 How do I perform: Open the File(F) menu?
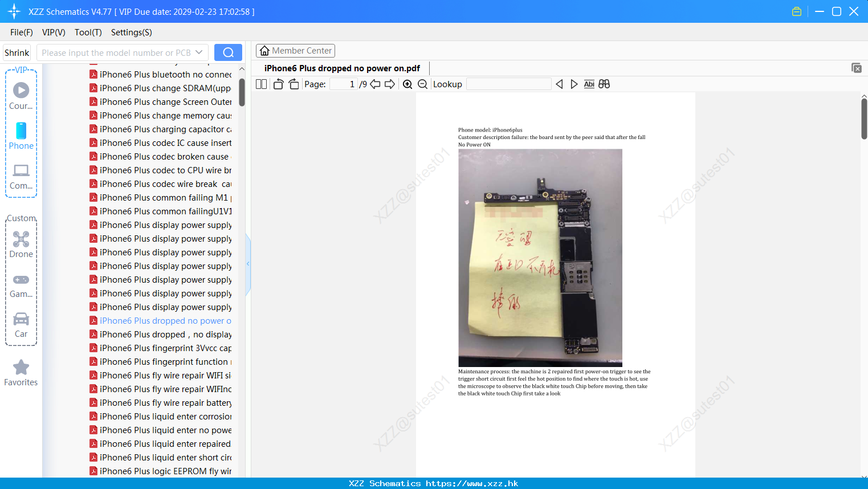click(x=22, y=32)
